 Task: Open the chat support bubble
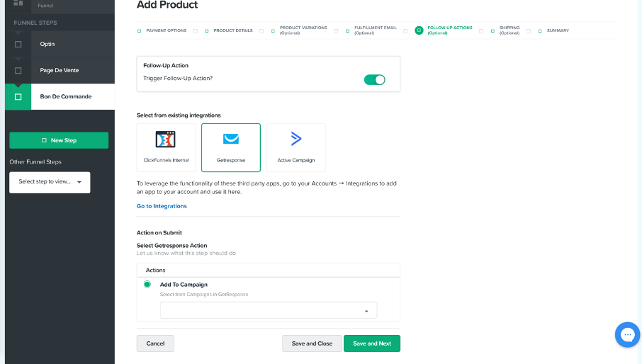pos(627,334)
